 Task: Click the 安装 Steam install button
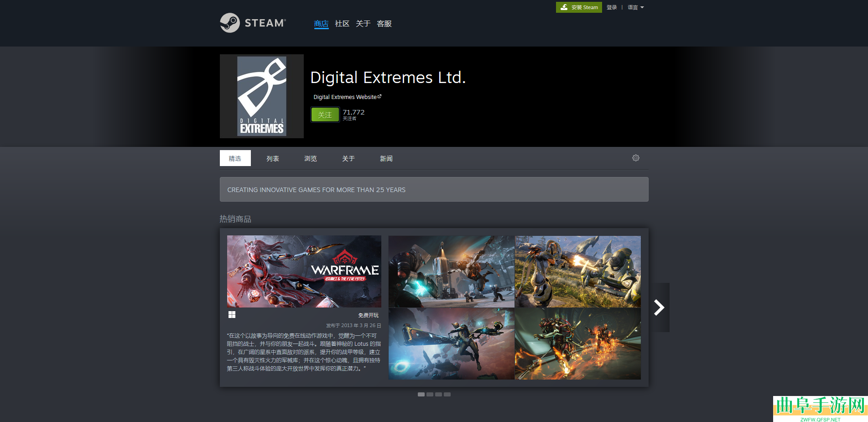pos(579,7)
